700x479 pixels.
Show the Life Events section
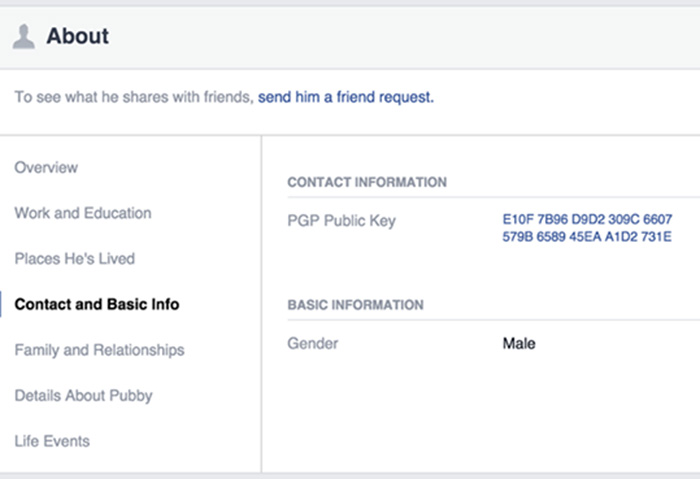[x=52, y=441]
